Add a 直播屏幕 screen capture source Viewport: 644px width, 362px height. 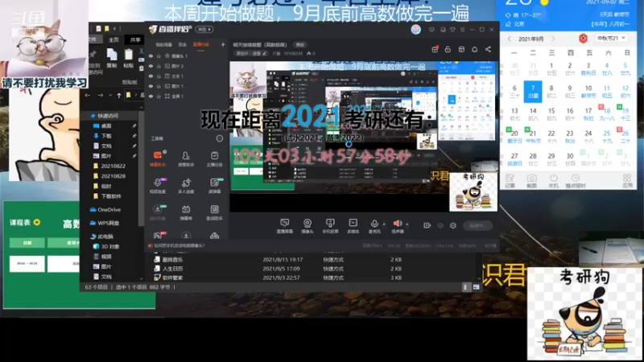[284, 226]
